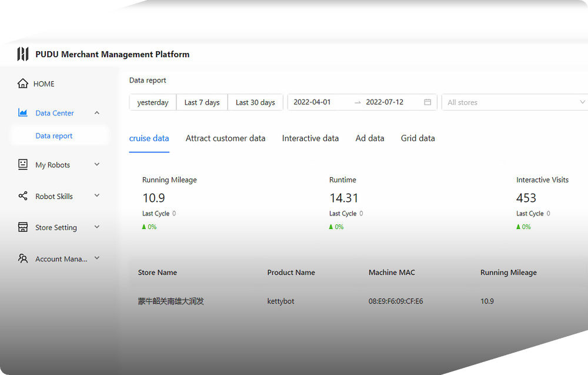Click the Store Setting shop icon
The width and height of the screenshot is (588, 375).
coord(23,227)
